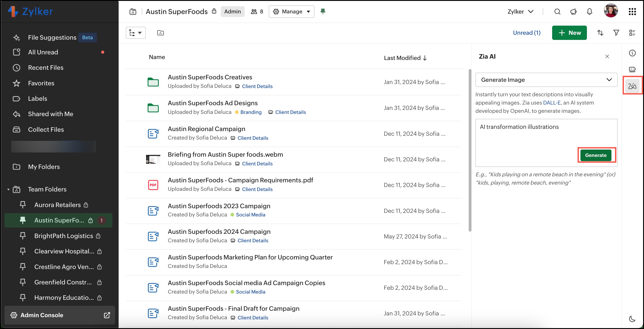Image resolution: width=644 pixels, height=329 pixels.
Task: Select Shared with Me
Action: tap(50, 114)
